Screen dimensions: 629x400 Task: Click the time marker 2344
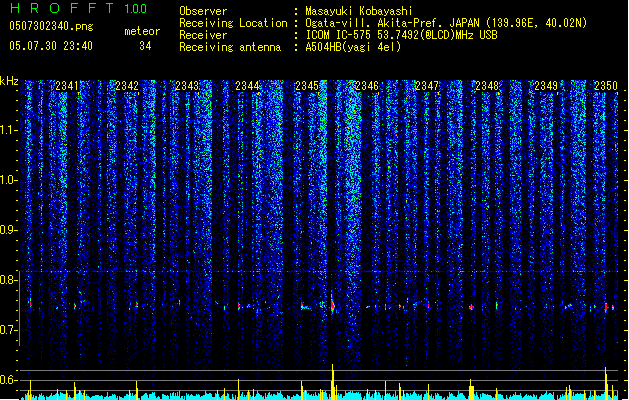[247, 86]
